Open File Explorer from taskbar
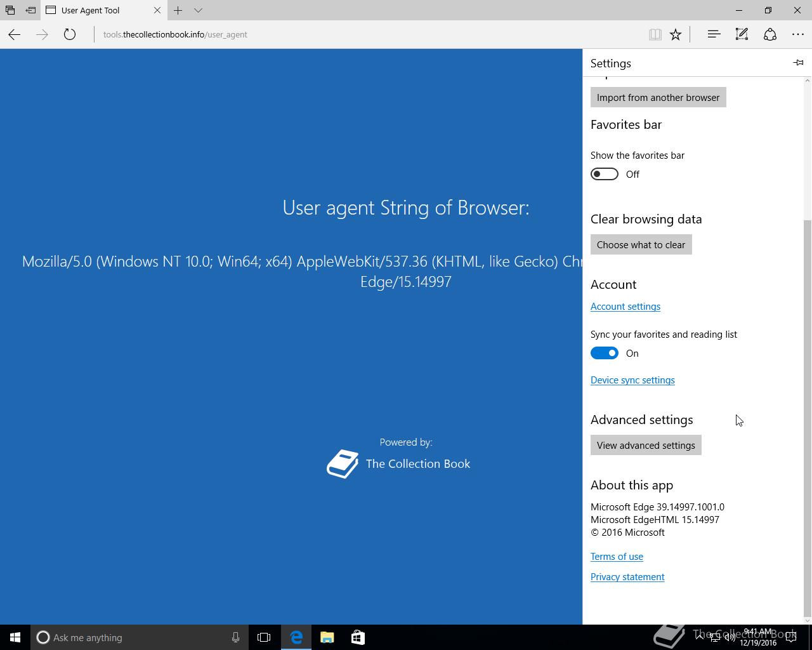The height and width of the screenshot is (650, 812). [x=327, y=637]
